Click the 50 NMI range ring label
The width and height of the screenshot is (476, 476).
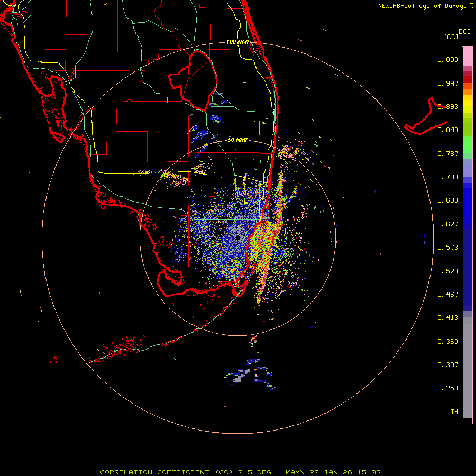point(237,140)
